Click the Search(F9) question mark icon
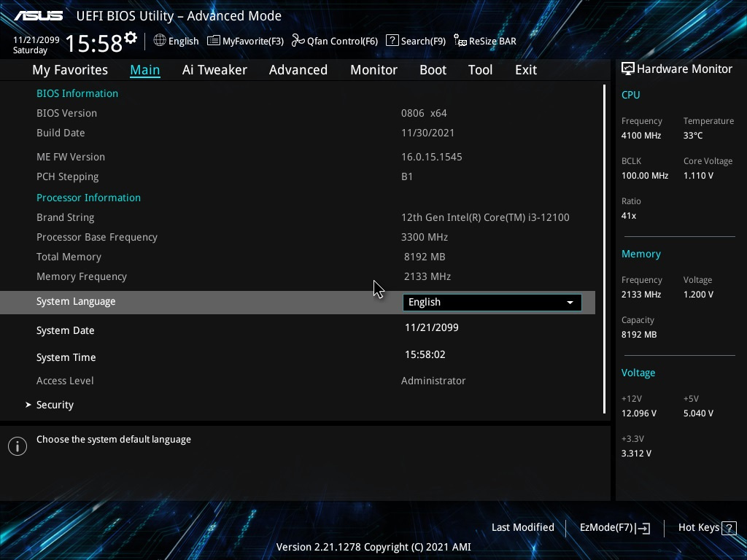The width and height of the screenshot is (747, 560). 392,41
